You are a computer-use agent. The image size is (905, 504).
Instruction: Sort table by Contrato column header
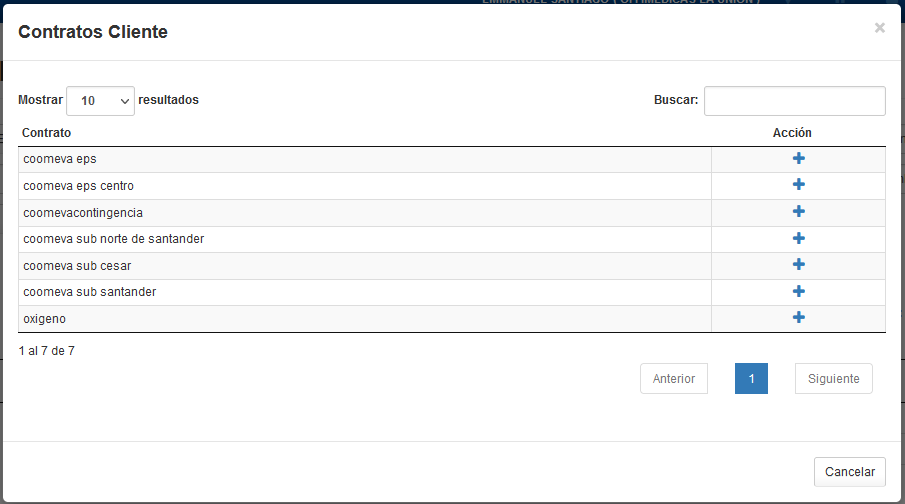coord(47,133)
